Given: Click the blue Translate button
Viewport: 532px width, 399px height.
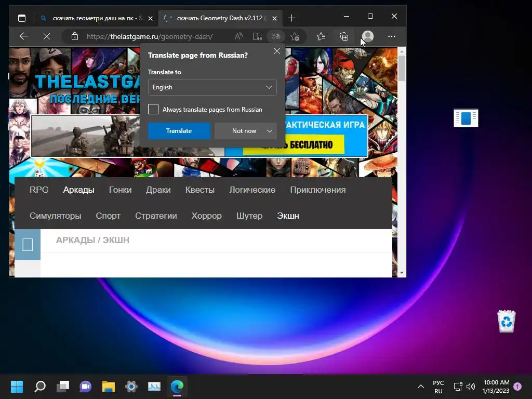Looking at the screenshot, I should (179, 131).
